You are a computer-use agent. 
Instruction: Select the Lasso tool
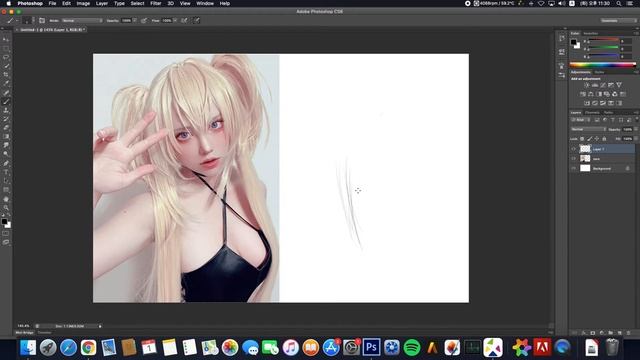click(x=6, y=57)
